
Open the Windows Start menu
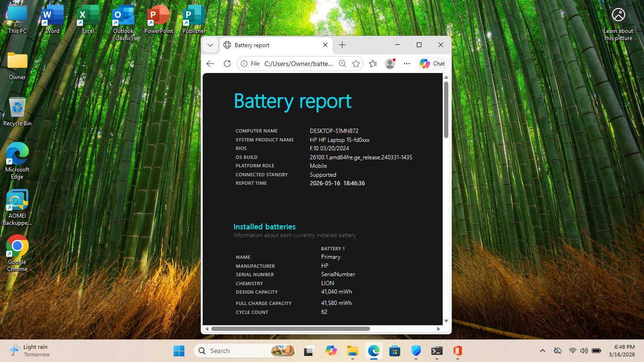(x=179, y=351)
